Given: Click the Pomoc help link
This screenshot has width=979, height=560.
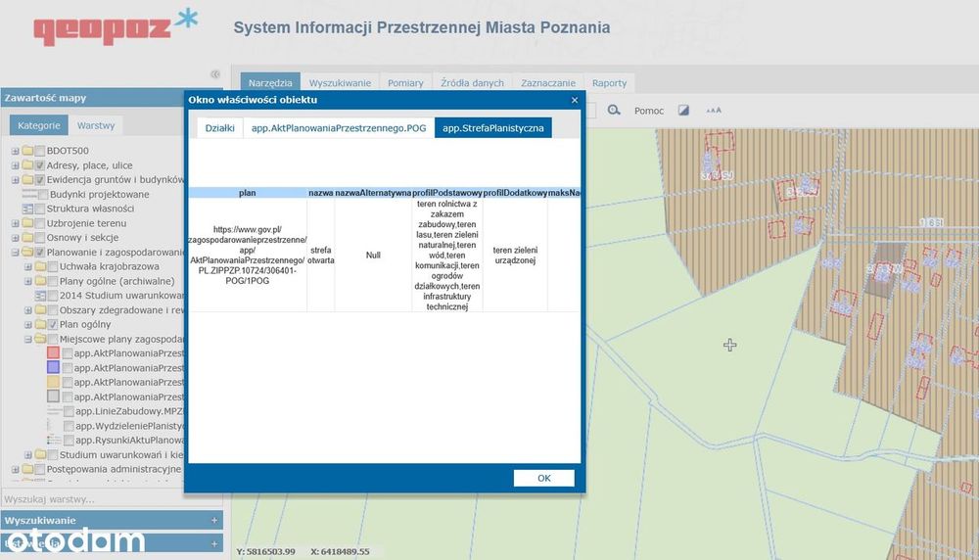Looking at the screenshot, I should pos(649,111).
